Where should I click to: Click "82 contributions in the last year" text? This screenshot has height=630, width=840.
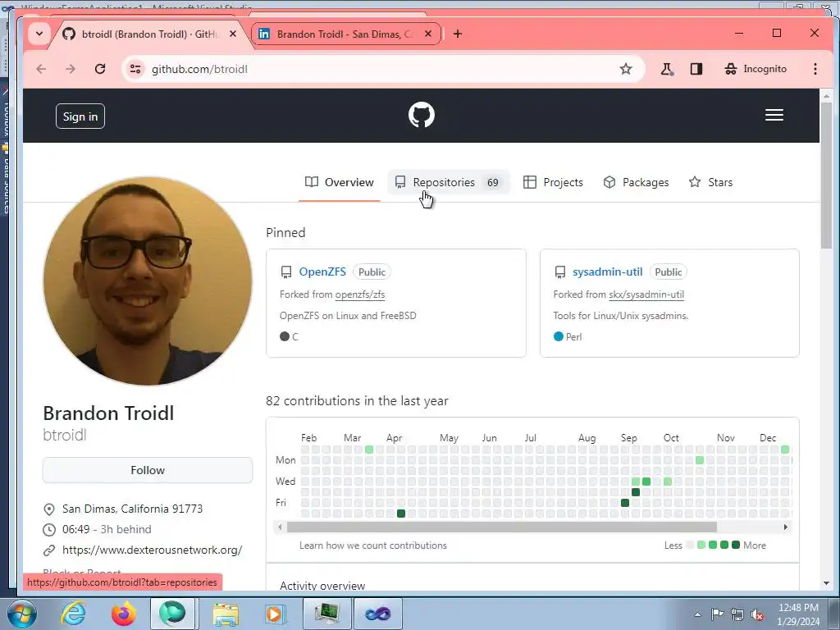357,400
